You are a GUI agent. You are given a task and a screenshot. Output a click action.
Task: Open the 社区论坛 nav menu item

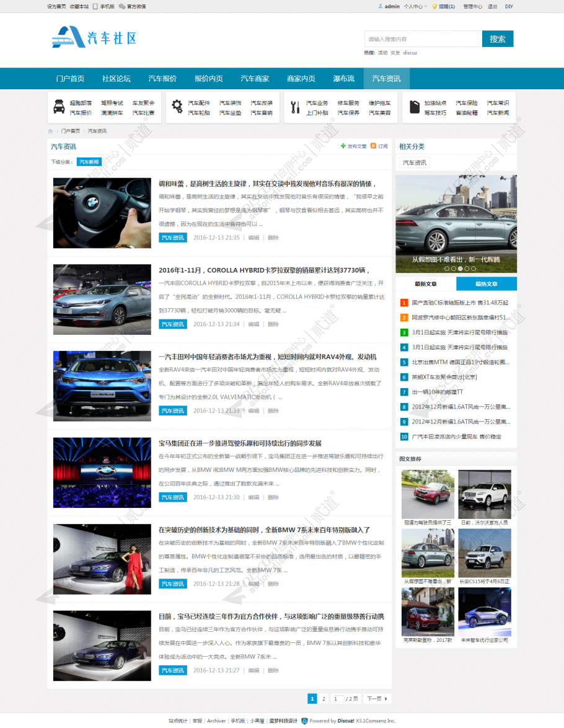click(116, 79)
